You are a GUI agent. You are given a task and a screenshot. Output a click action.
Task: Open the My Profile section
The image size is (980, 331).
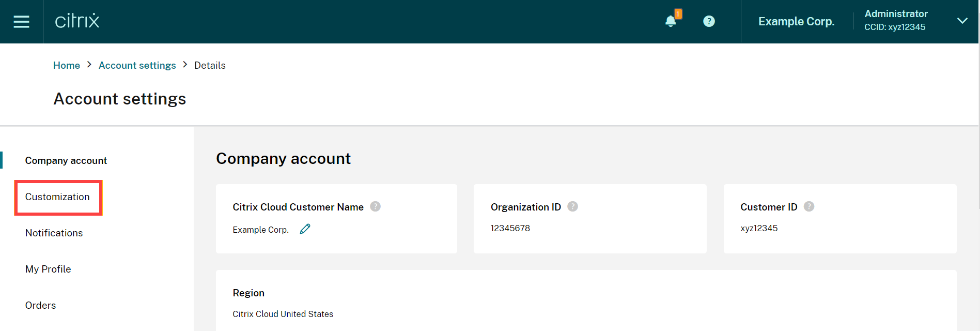[48, 269]
